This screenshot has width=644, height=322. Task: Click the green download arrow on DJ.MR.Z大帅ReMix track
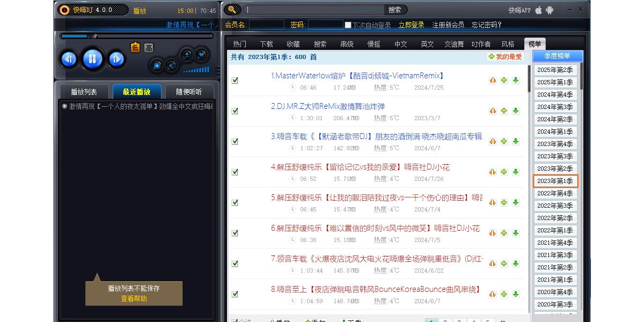[516, 111]
